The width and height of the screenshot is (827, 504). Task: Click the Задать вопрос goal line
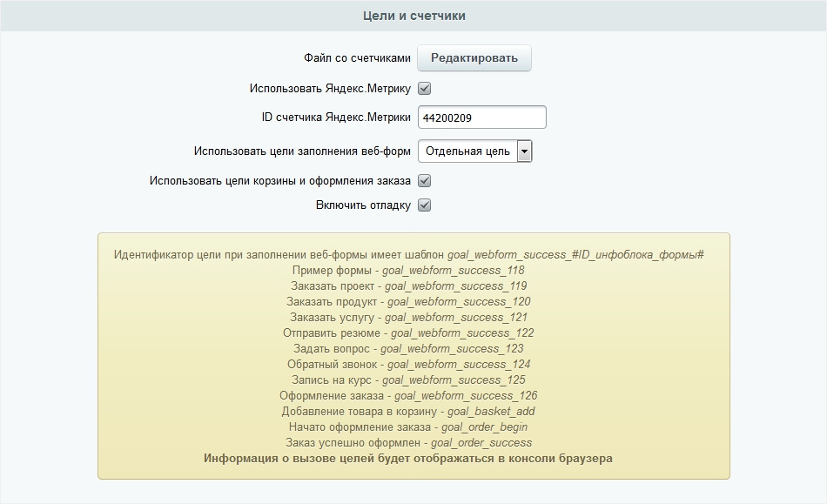(408, 349)
